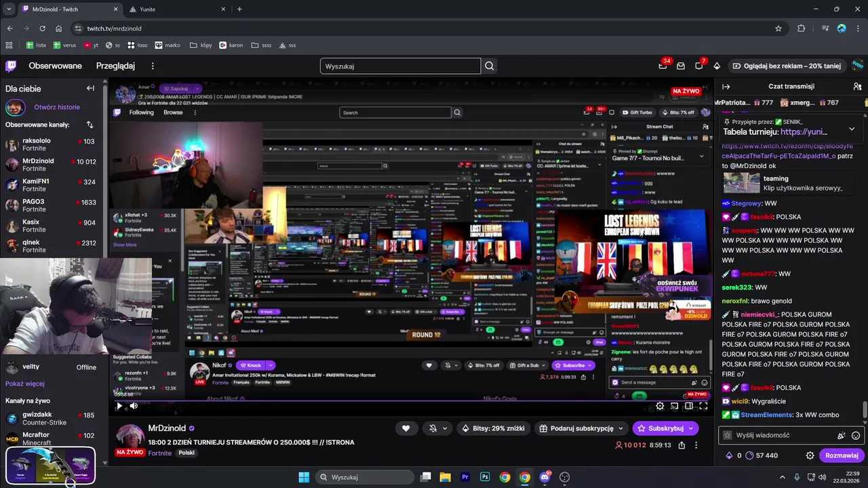Open video settings gear
This screenshot has width=868, height=488.
pos(660,406)
